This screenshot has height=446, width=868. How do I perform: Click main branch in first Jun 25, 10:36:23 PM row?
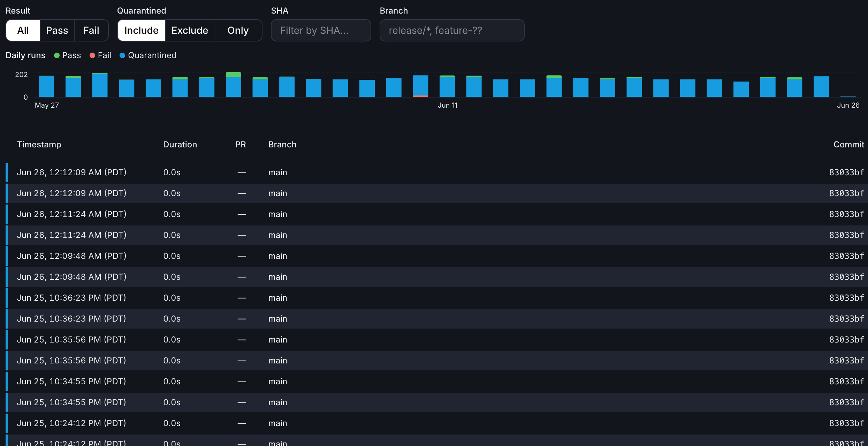pyautogui.click(x=277, y=298)
